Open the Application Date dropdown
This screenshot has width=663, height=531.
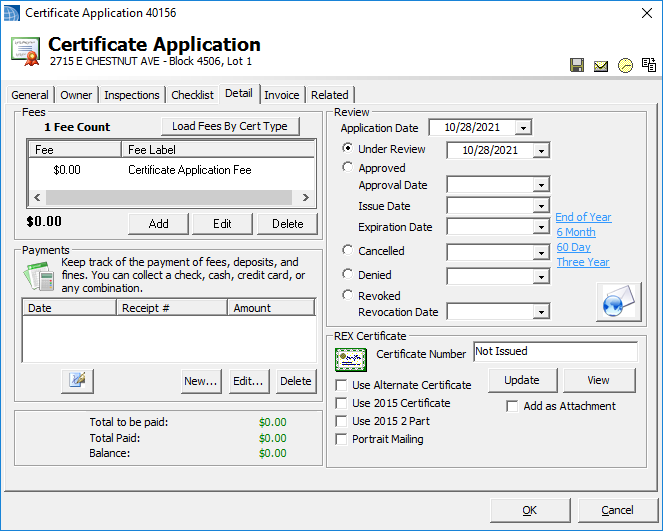[x=523, y=128]
